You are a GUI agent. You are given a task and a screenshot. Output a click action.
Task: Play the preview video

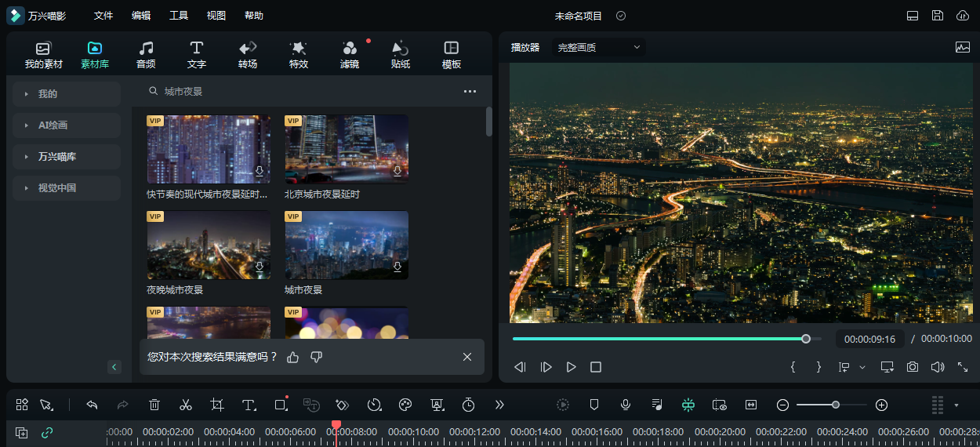[x=572, y=367]
